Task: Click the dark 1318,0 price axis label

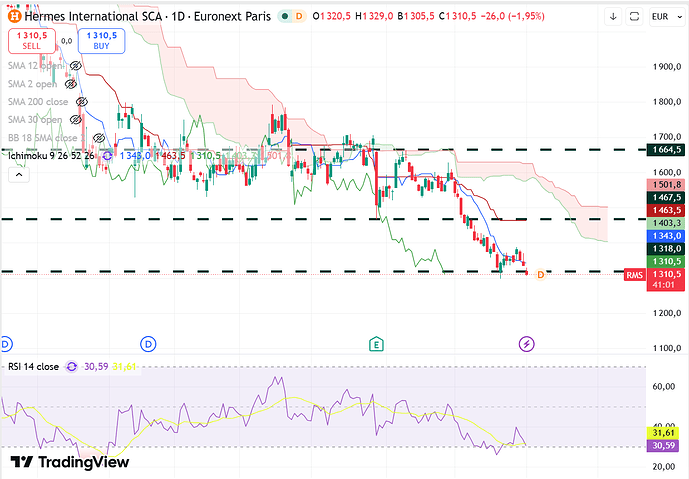Action: tap(666, 249)
